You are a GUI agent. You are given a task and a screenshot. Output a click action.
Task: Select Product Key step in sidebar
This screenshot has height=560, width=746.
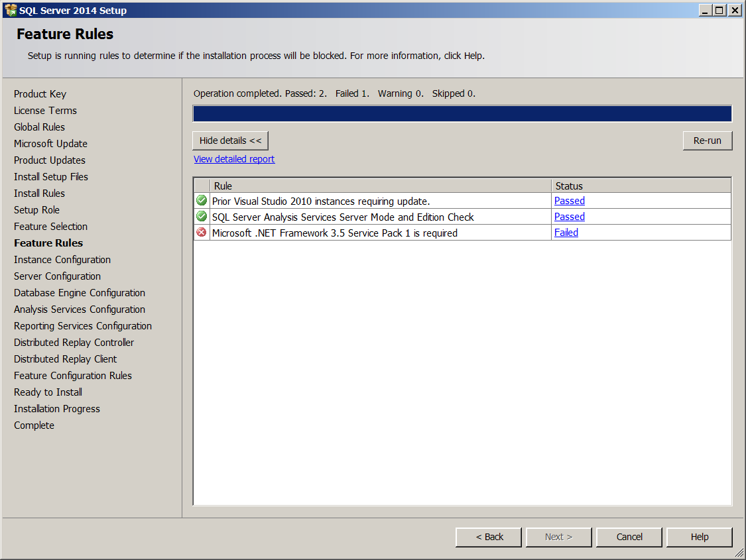tap(40, 94)
